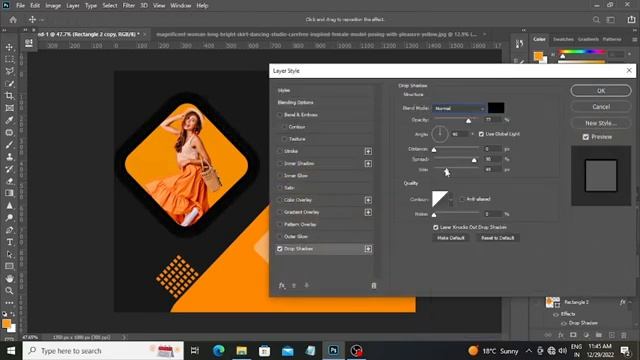Image resolution: width=640 pixels, height=360 pixels.
Task: Select the Frame tool
Action: (9, 108)
